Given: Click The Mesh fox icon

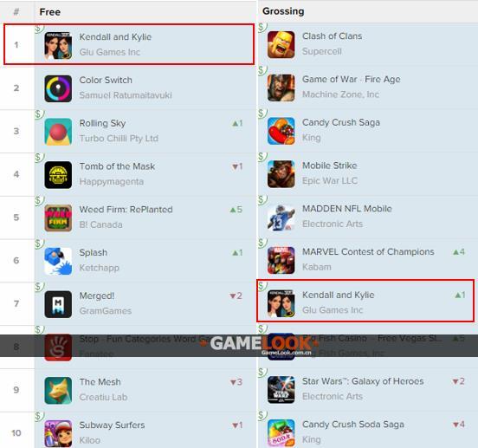Looking at the screenshot, I should [58, 390].
